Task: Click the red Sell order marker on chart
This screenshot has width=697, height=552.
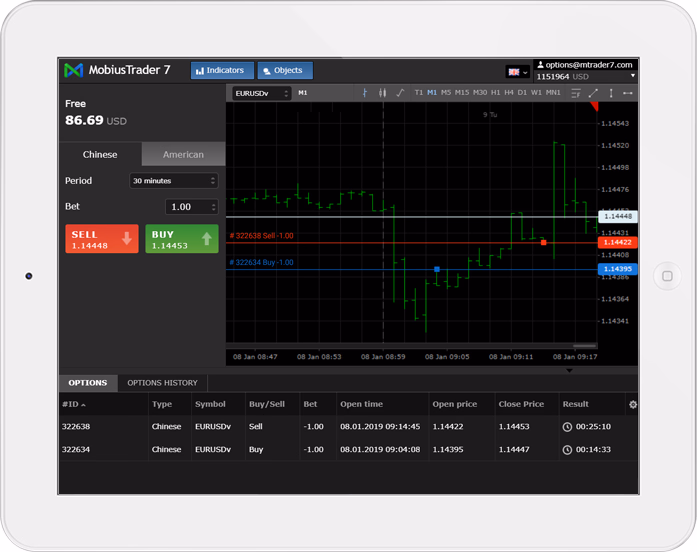Action: click(543, 242)
